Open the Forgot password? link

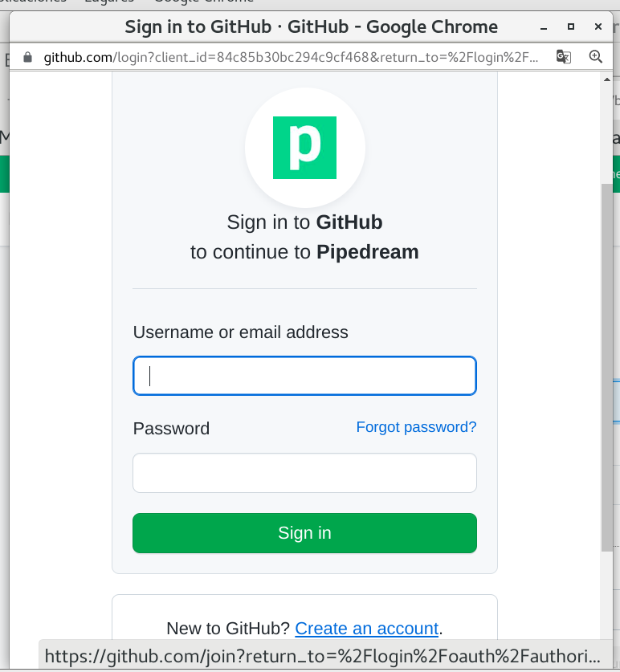[416, 427]
